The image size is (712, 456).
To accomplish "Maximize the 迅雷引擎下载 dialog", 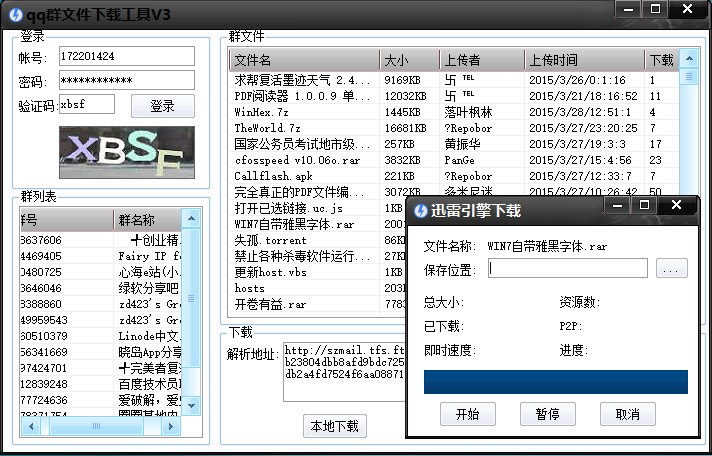I will click(x=644, y=205).
